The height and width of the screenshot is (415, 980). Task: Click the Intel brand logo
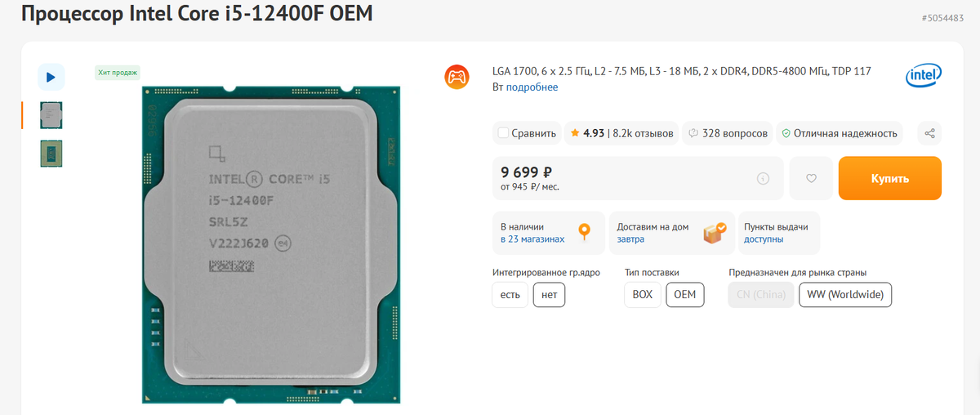924,77
